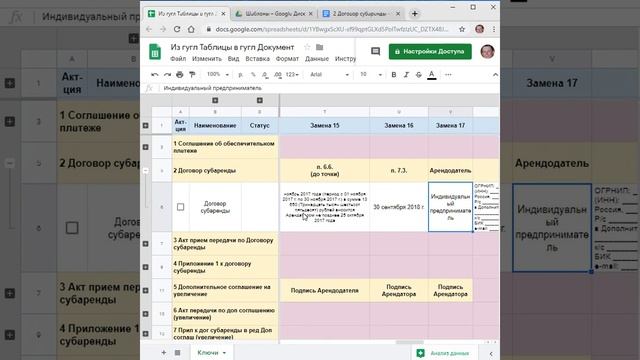Click the horizontal scrollbar of the sheet
The width and height of the screenshot is (640, 360).
click(410, 342)
